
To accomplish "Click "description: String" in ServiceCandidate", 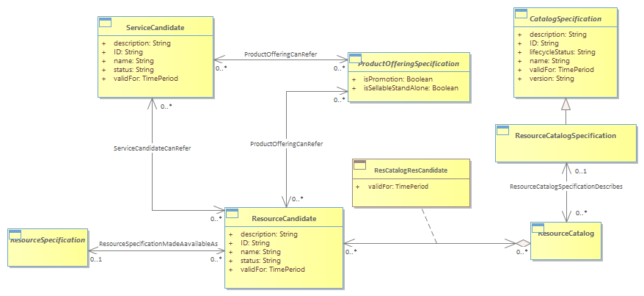I will click(x=142, y=43).
